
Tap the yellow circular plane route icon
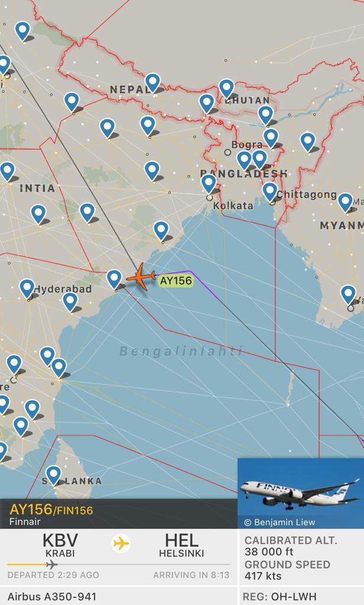121,544
